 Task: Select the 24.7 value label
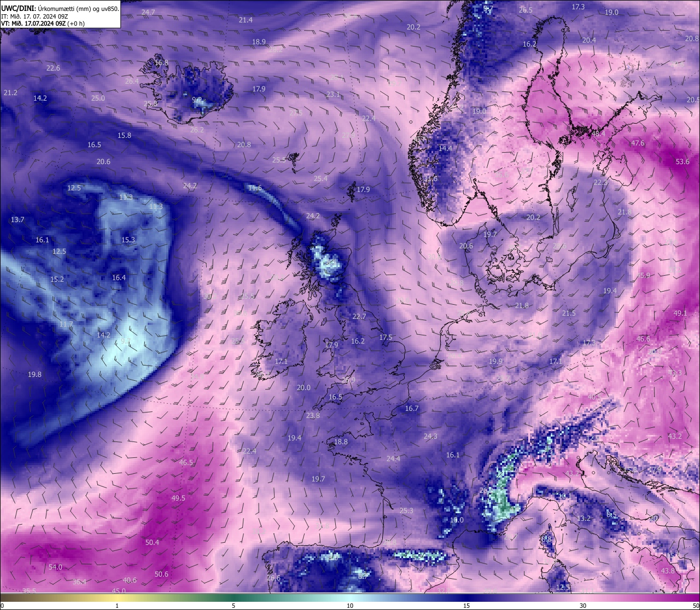[148, 12]
